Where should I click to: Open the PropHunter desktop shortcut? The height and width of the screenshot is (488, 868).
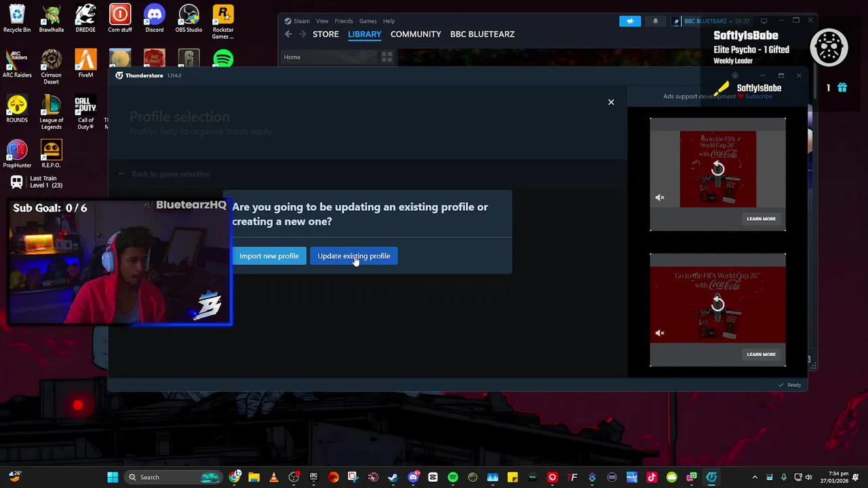[17, 155]
